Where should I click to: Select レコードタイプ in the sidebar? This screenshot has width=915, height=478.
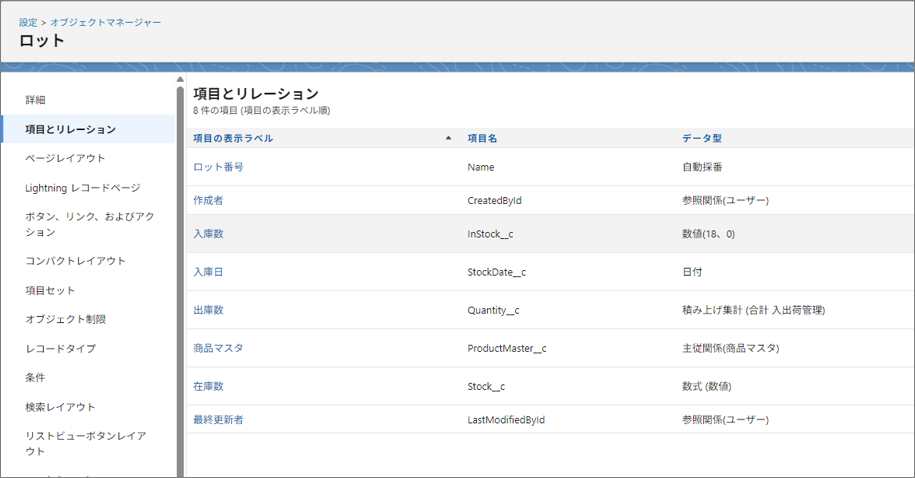tap(60, 348)
